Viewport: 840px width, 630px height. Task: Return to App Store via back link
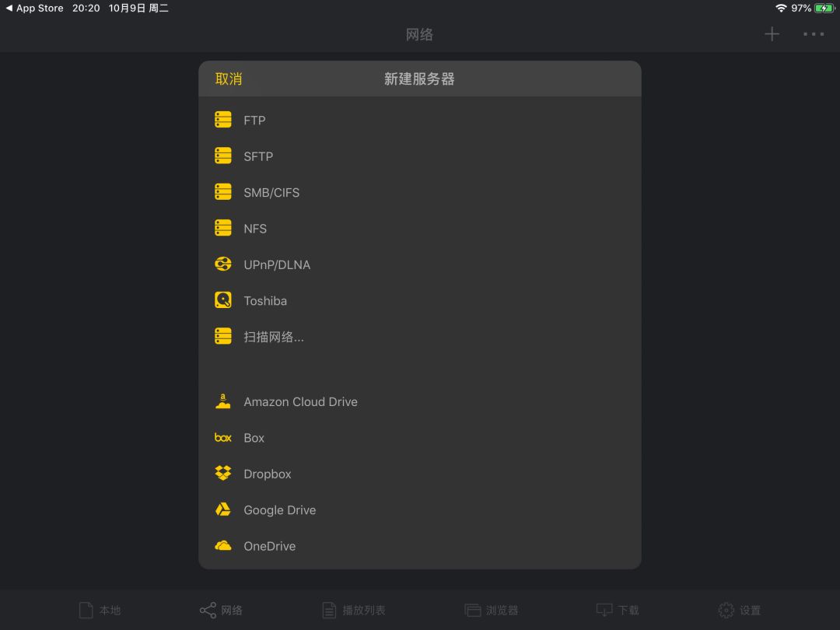tap(34, 8)
